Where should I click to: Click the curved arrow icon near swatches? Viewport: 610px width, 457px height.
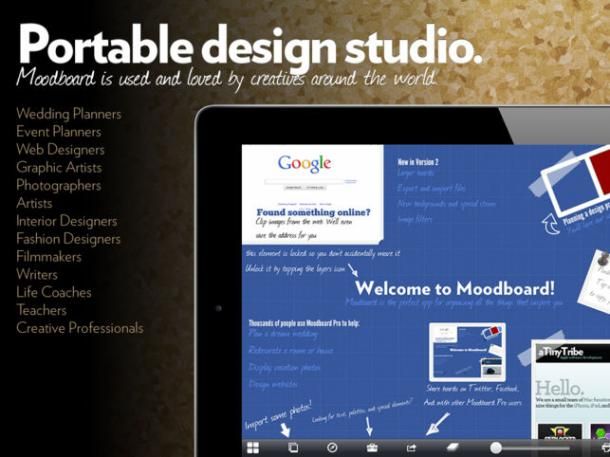coord(550,224)
